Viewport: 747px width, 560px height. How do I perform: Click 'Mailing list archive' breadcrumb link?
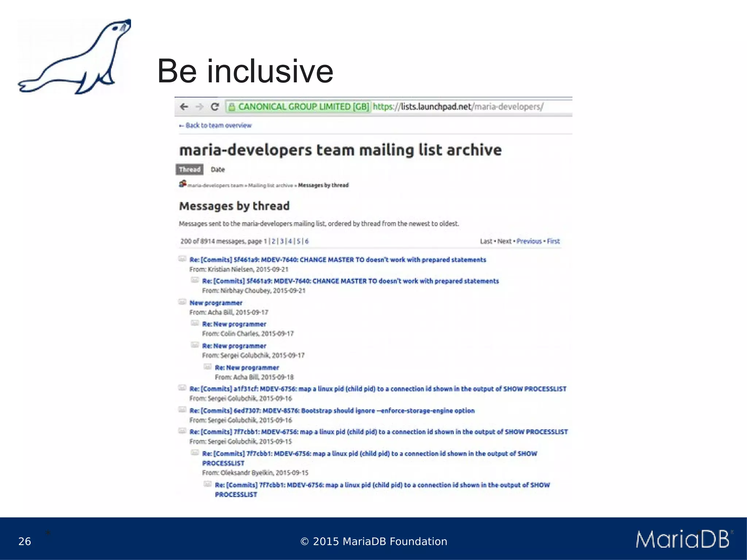pos(270,186)
